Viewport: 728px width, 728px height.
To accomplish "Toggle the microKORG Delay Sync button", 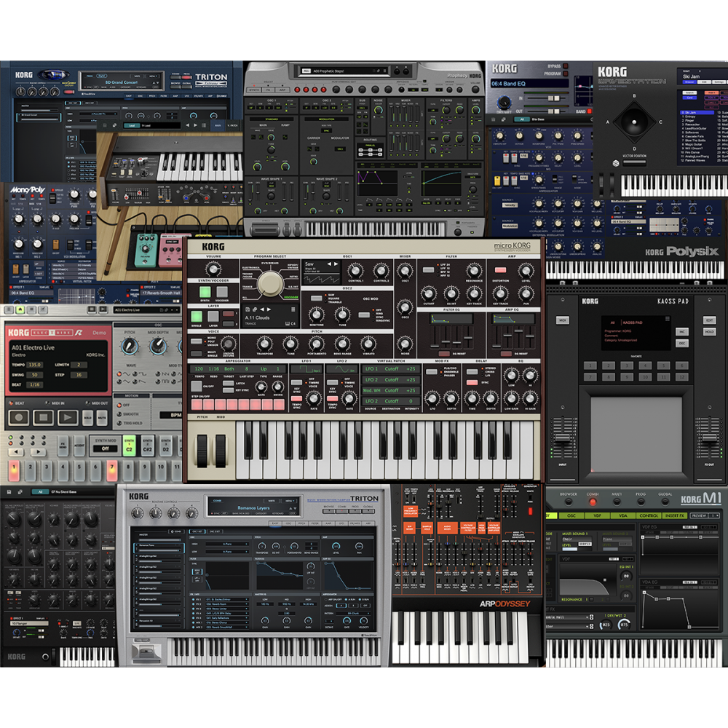I will point(472,383).
